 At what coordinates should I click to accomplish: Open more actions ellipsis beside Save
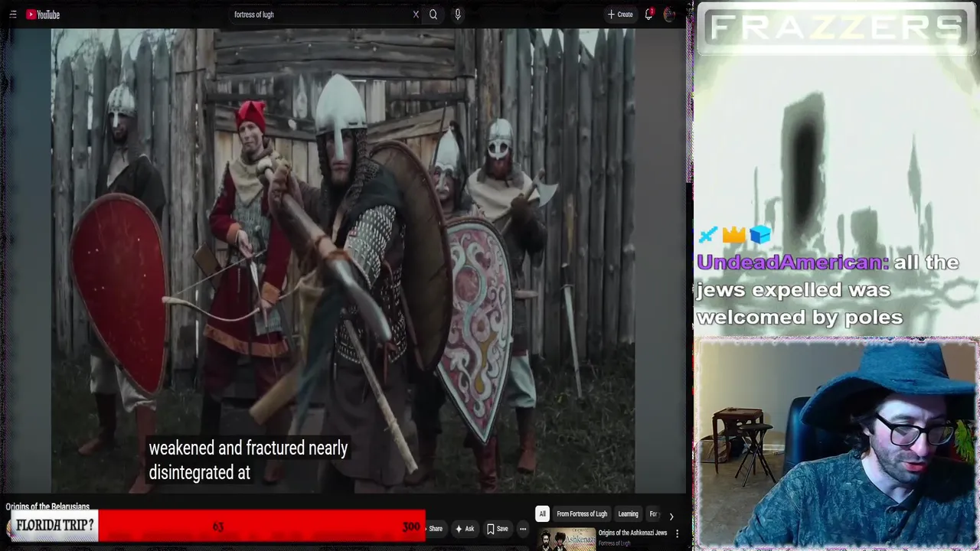click(523, 529)
